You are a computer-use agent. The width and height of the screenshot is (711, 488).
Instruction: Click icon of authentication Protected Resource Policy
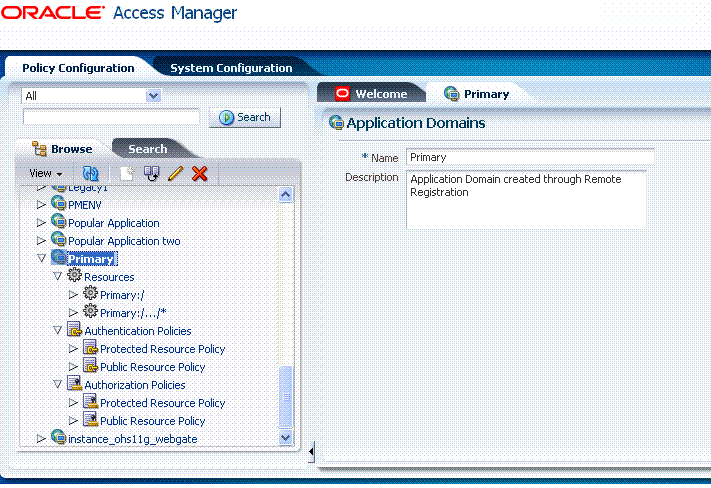click(x=90, y=347)
